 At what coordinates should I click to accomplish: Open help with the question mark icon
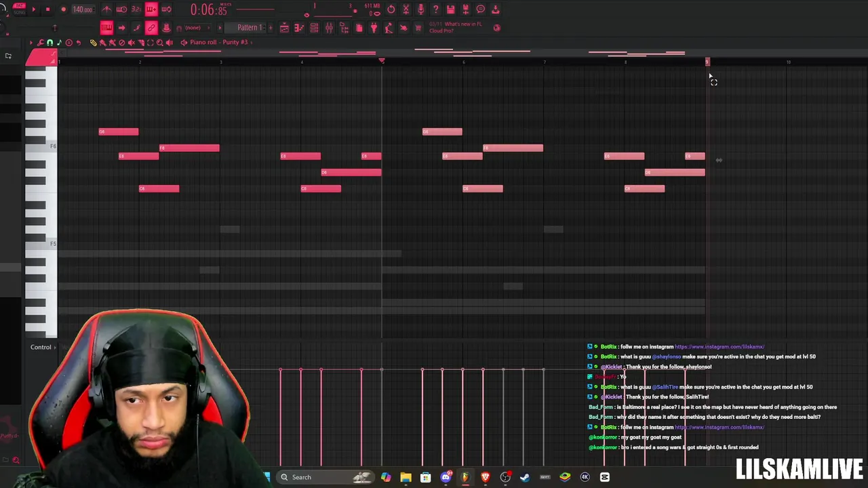click(435, 9)
